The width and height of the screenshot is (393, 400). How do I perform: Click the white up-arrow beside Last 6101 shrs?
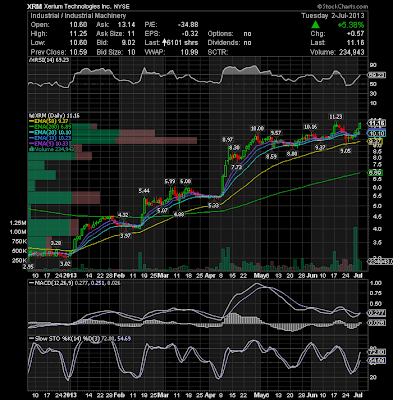(164, 43)
